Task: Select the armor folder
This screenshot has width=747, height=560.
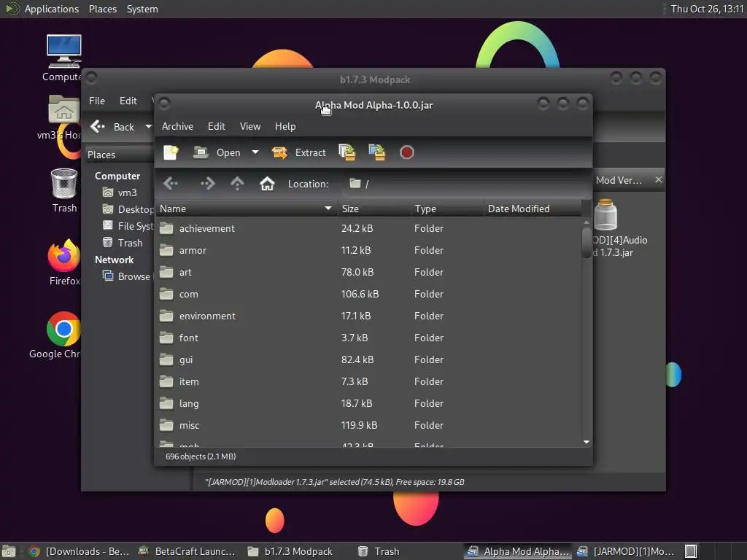Action: (x=368, y=251)
